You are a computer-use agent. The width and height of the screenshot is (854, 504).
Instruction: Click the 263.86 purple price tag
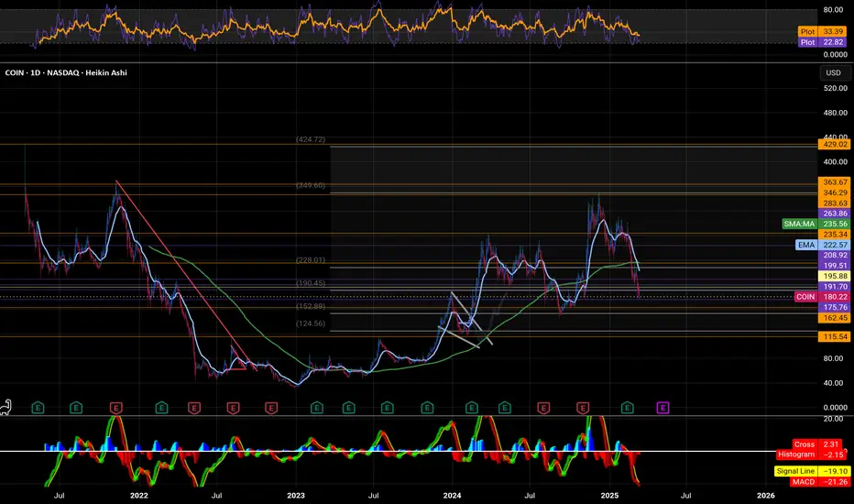pyautogui.click(x=834, y=214)
